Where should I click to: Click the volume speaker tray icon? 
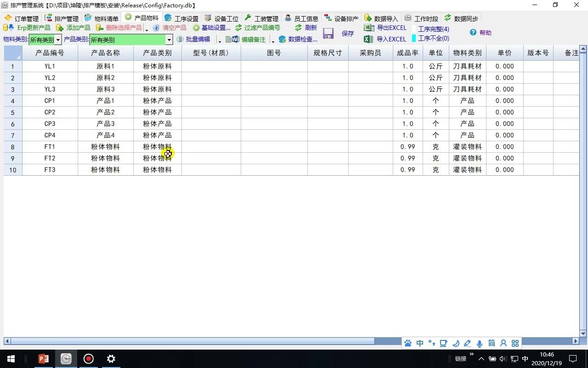pos(503,359)
